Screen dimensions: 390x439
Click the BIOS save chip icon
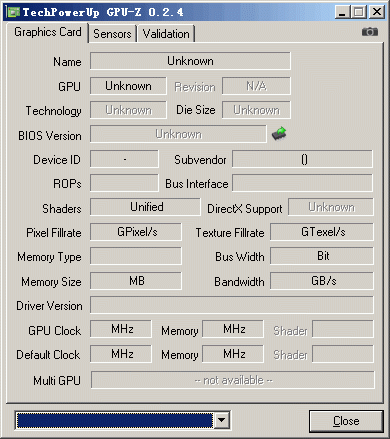[x=279, y=134]
